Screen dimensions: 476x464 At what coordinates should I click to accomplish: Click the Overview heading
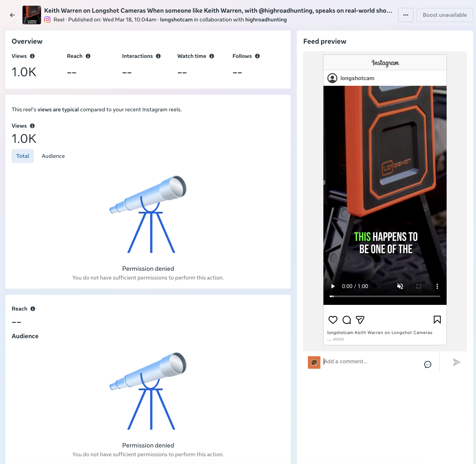pyautogui.click(x=27, y=41)
